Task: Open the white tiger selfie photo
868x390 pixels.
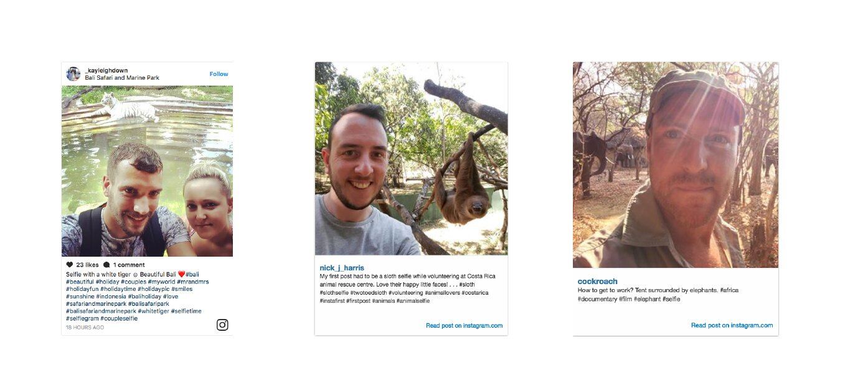Action: pos(147,171)
